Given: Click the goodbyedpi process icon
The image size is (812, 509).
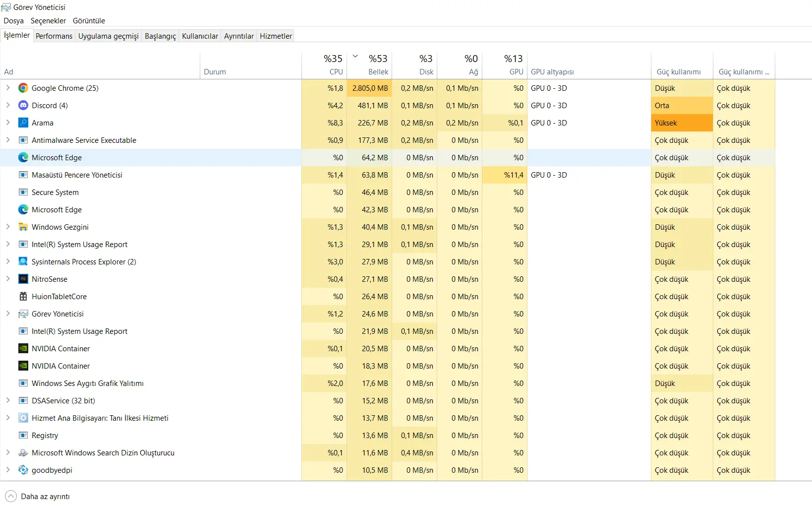Looking at the screenshot, I should (x=23, y=470).
